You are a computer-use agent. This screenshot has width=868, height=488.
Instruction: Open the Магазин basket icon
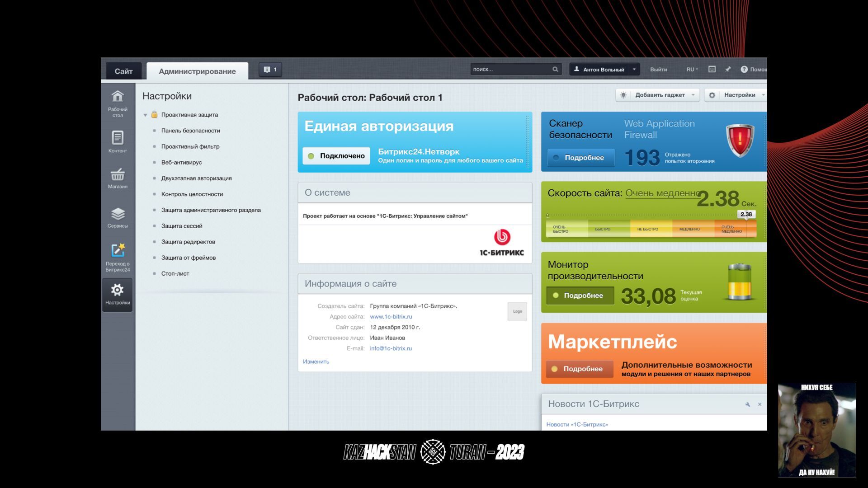pos(118,174)
